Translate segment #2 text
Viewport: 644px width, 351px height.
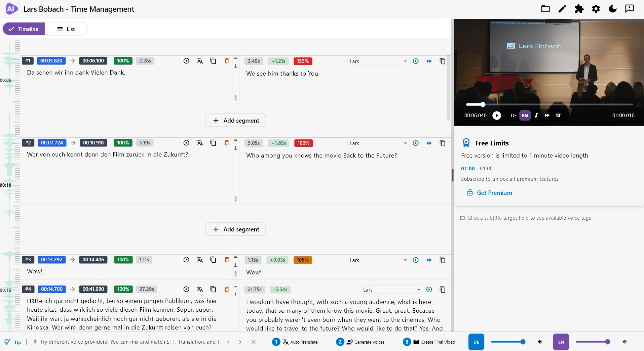200,143
